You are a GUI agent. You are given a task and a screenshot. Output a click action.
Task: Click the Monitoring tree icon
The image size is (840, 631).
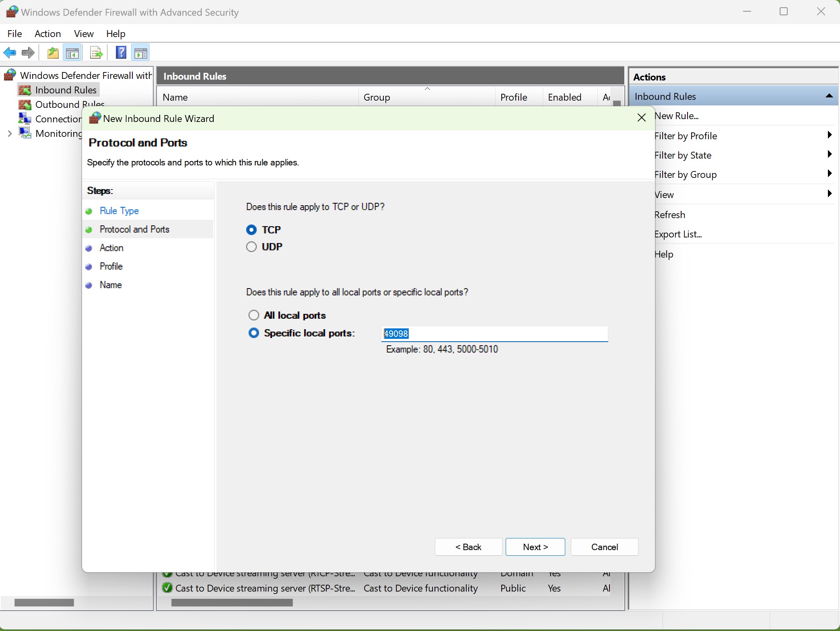click(25, 133)
